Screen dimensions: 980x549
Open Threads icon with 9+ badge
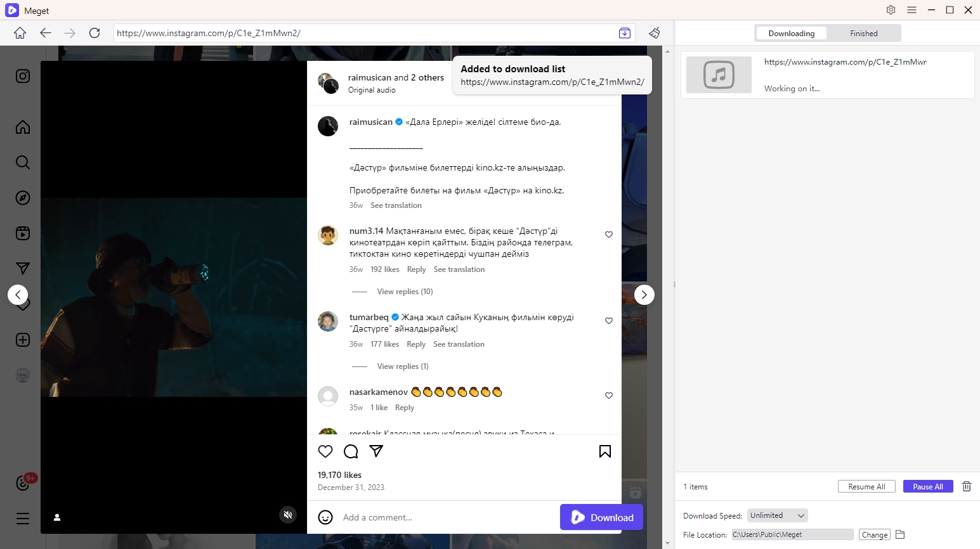coord(23,484)
